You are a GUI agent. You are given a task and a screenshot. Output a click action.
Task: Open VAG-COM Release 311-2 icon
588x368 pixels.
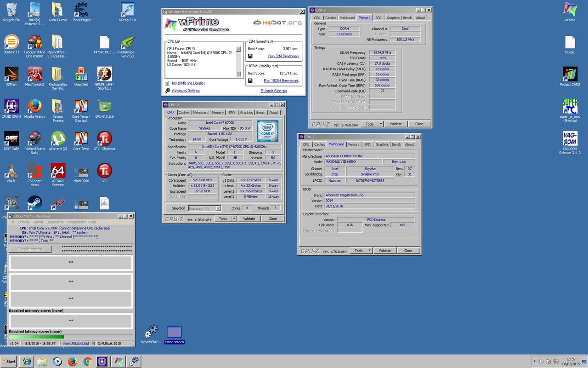click(570, 143)
